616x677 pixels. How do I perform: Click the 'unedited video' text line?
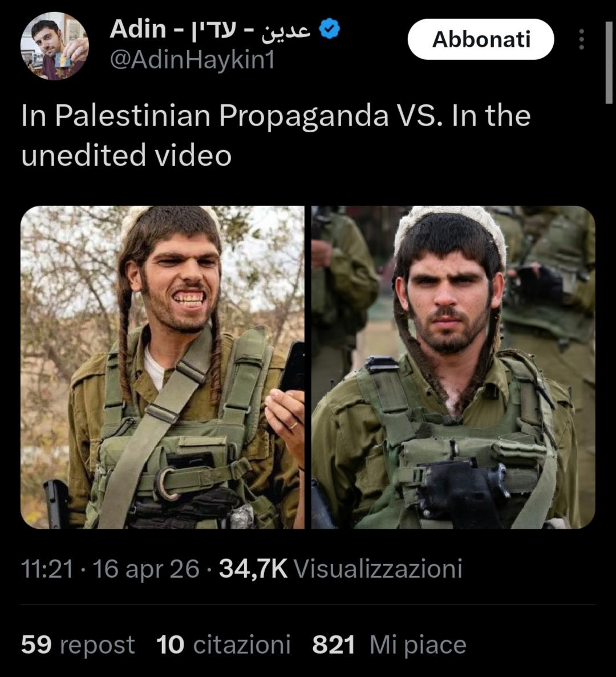point(127,156)
